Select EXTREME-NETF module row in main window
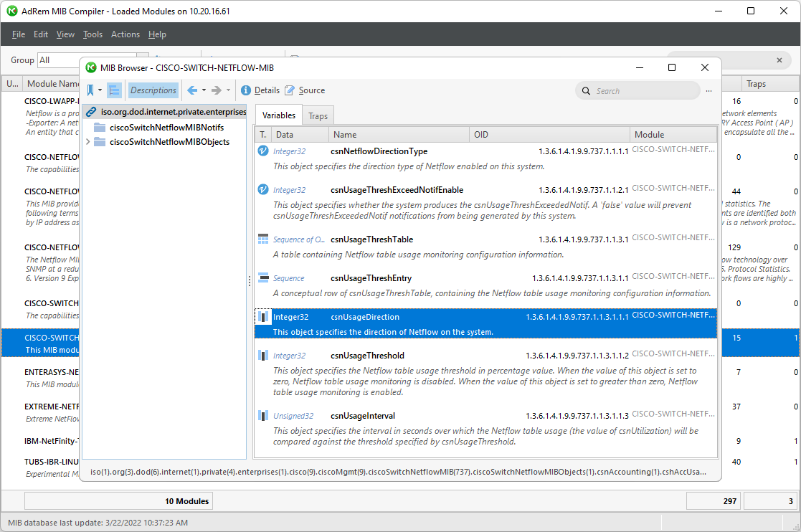 click(x=52, y=407)
